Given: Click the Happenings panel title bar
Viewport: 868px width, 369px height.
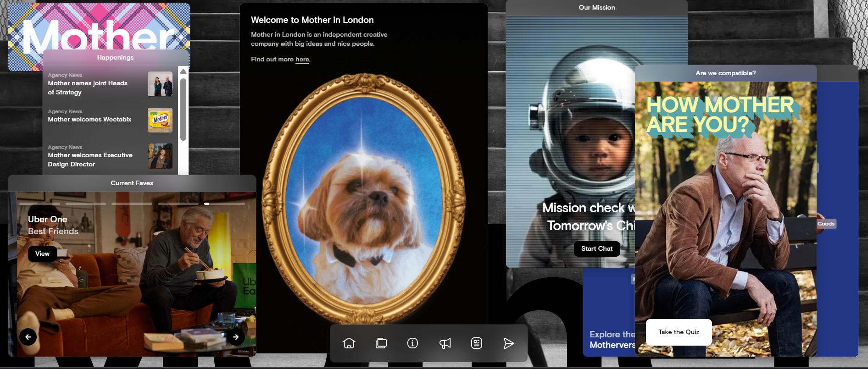Looking at the screenshot, I should point(116,58).
